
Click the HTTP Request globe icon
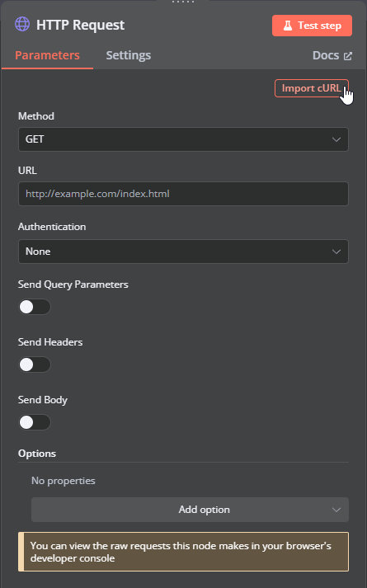click(x=22, y=25)
